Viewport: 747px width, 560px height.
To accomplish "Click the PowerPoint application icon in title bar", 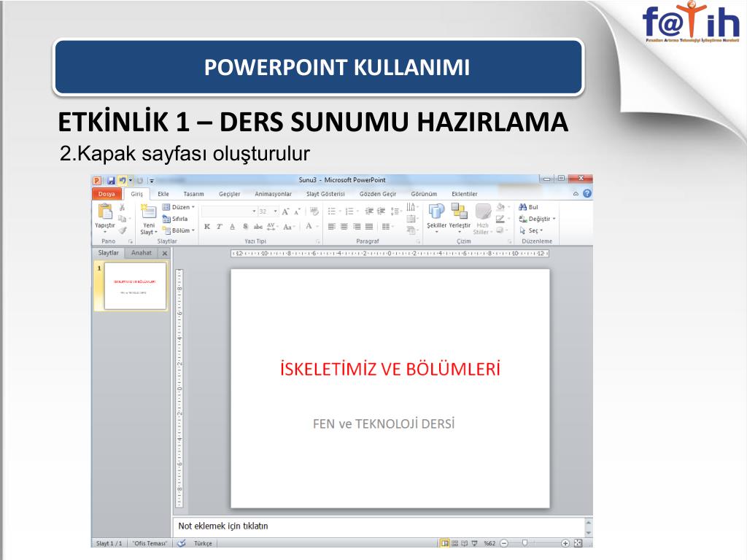I will pyautogui.click(x=97, y=181).
